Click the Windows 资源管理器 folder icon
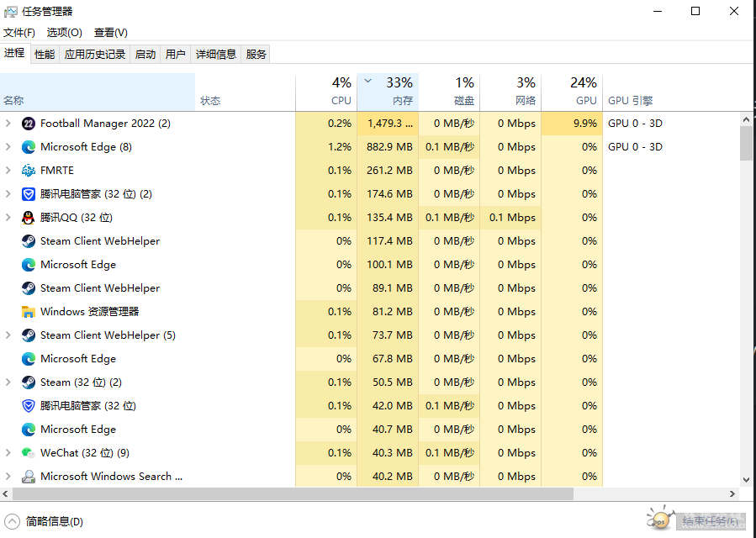The height and width of the screenshot is (538, 756). (x=29, y=312)
